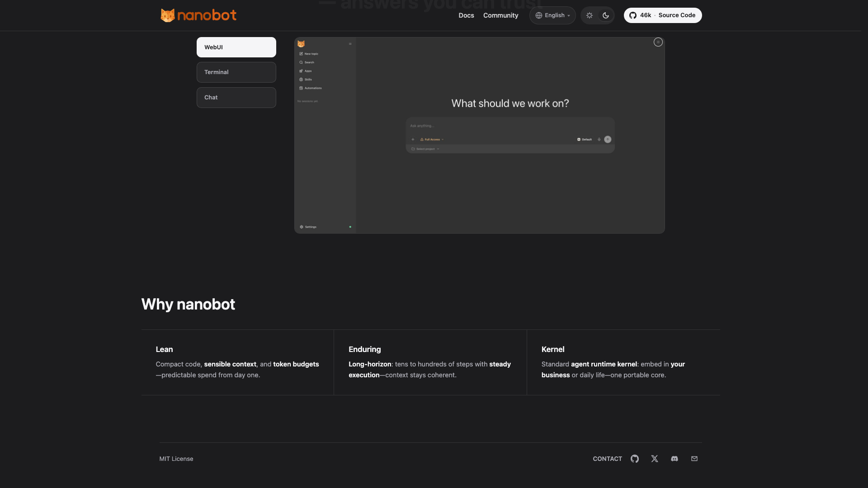868x488 pixels.
Task: Click the plus attach icon in preview composer
Action: pos(413,140)
